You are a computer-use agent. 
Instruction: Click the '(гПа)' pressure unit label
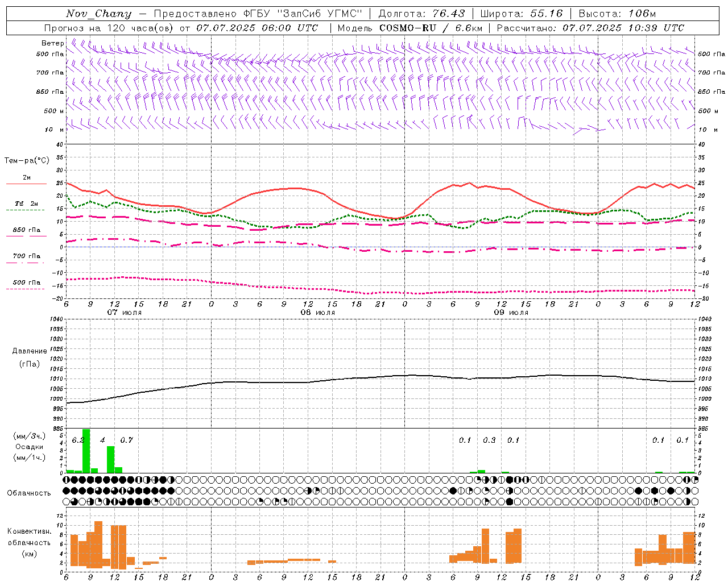[30, 364]
